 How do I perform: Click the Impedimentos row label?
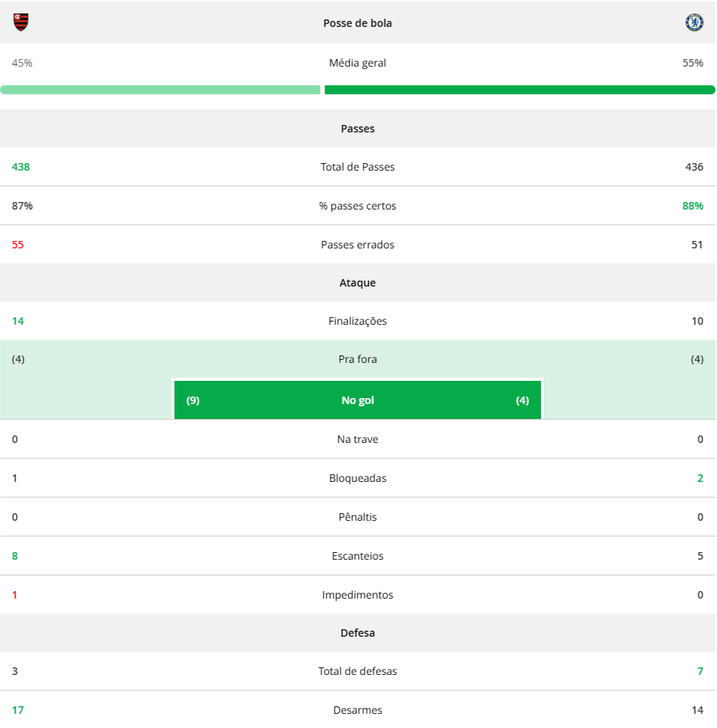pyautogui.click(x=358, y=595)
